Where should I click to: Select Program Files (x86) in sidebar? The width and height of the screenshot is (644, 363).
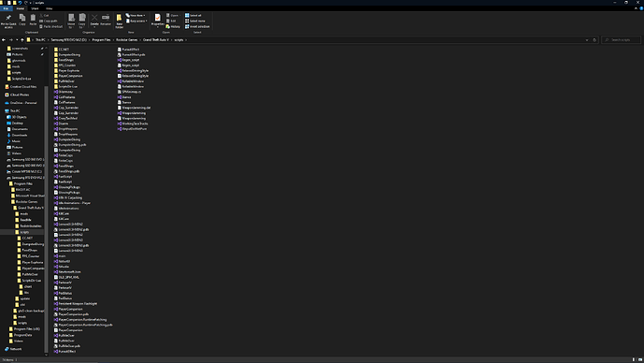[x=24, y=329]
